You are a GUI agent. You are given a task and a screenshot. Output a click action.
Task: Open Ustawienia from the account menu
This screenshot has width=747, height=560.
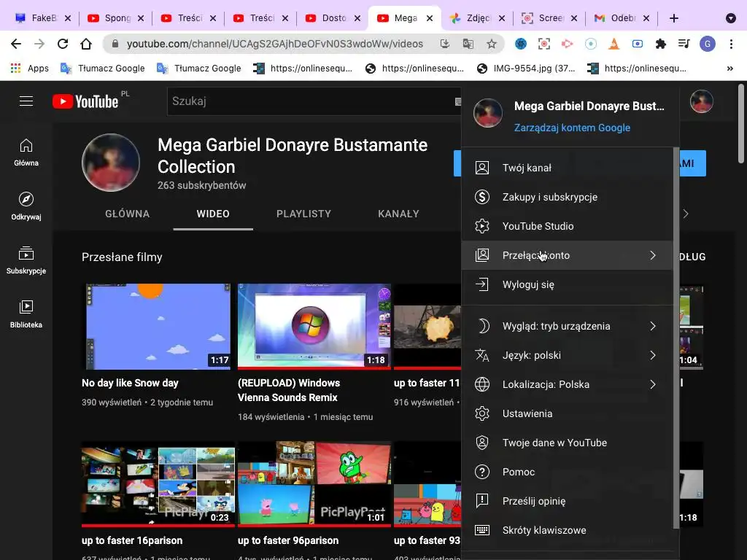click(x=567, y=413)
